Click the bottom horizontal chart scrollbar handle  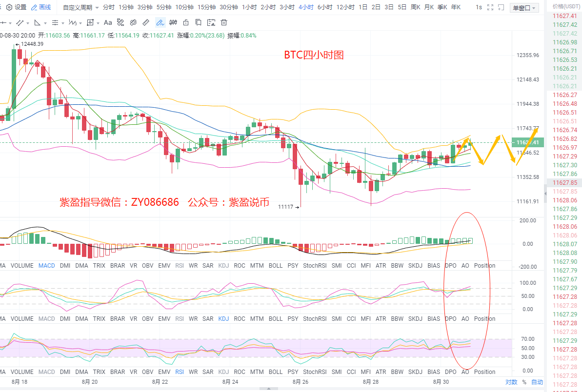[268, 389]
